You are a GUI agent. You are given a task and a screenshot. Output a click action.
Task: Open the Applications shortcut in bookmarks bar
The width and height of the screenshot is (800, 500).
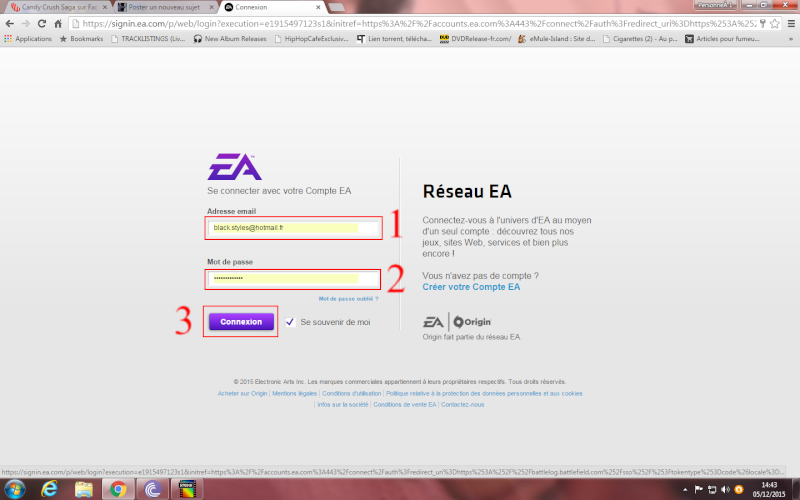(28, 39)
